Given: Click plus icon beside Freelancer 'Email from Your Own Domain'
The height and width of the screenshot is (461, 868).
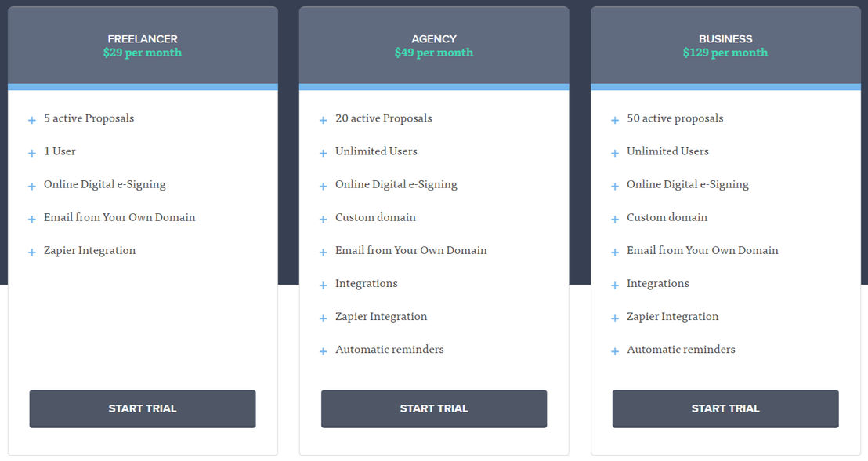Looking at the screenshot, I should [x=32, y=220].
